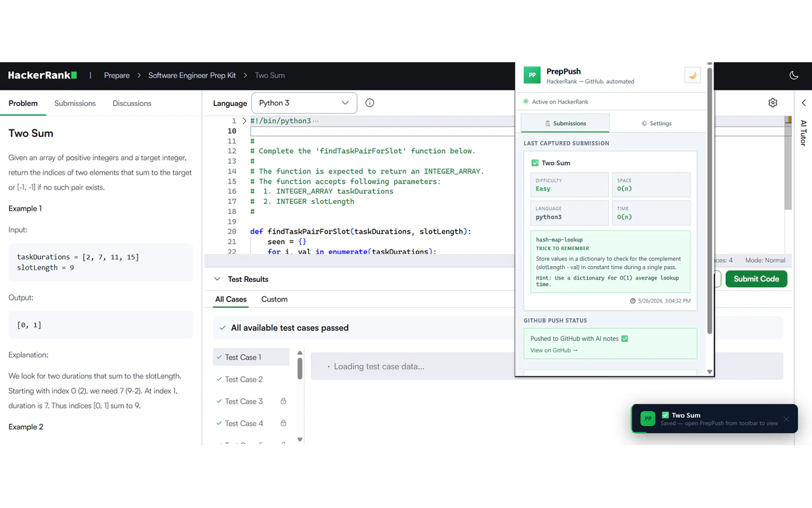Click the Mode: Normal status text
The height and width of the screenshot is (508, 812).
pyautogui.click(x=765, y=260)
